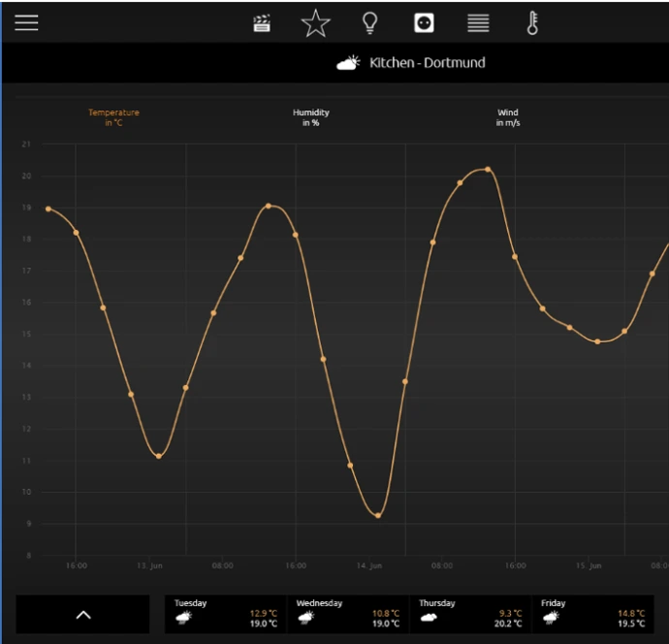Click the 20.2° peak point on the graph
Screen dimensions: 669x644
coord(488,169)
